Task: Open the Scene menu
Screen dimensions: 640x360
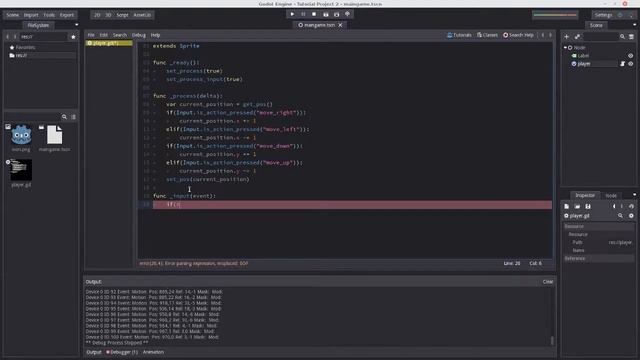Action: coord(13,15)
